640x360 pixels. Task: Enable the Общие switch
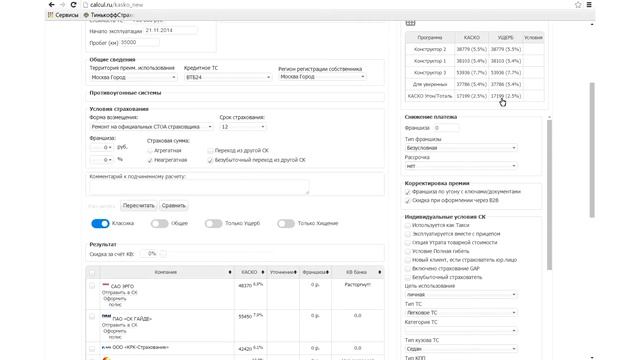pos(159,223)
